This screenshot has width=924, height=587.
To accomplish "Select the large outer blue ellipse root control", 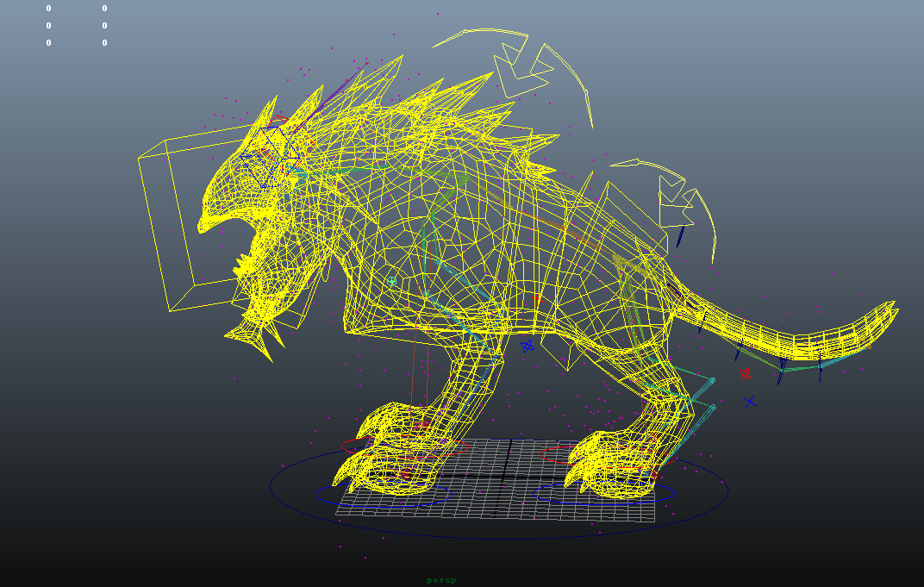I will click(x=499, y=489).
